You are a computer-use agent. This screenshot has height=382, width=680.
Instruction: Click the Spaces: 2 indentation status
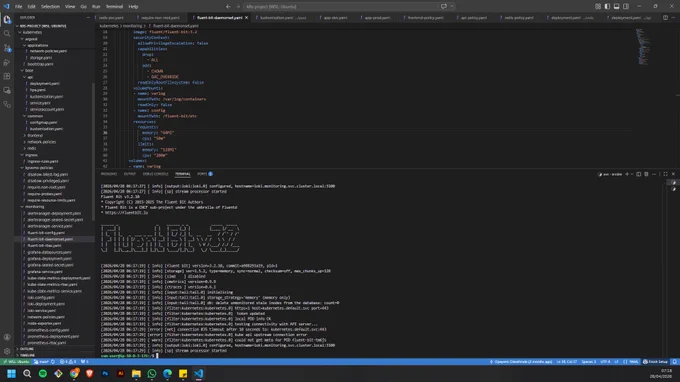(588, 362)
